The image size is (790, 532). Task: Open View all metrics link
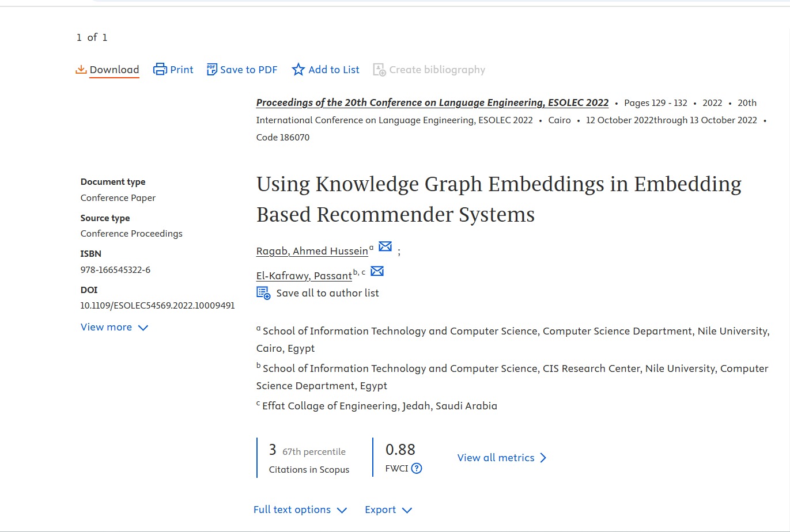tap(501, 458)
